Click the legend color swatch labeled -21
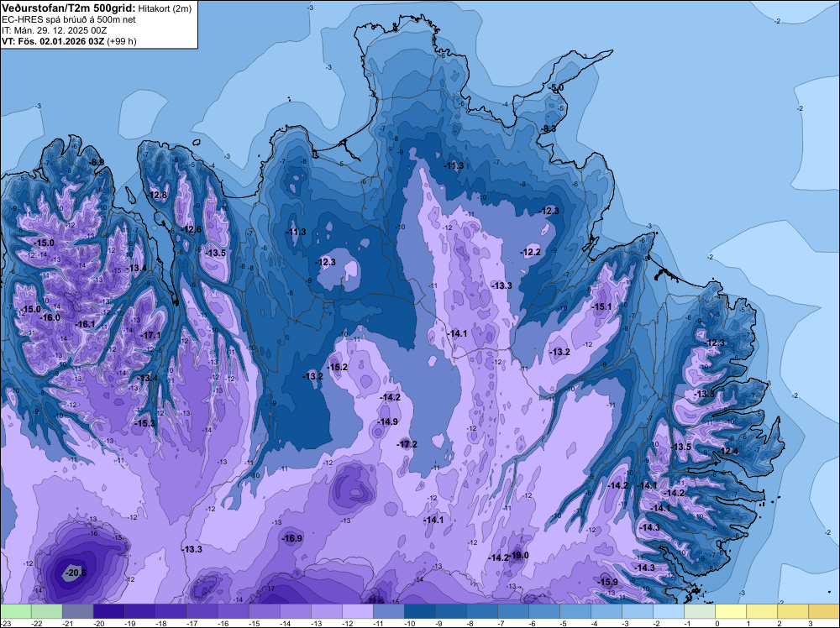The image size is (840, 628). tap(77, 611)
